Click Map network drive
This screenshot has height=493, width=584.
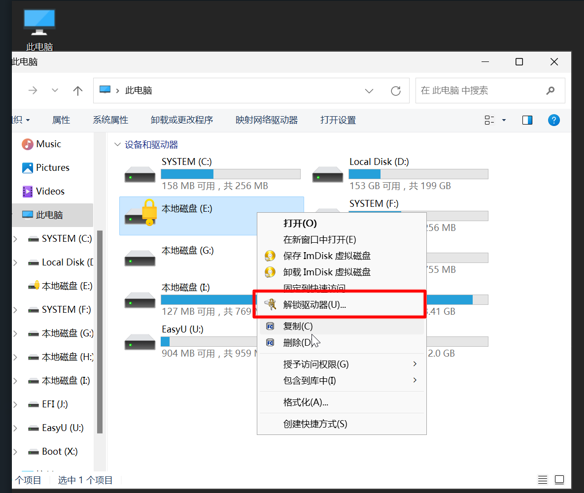(x=266, y=120)
